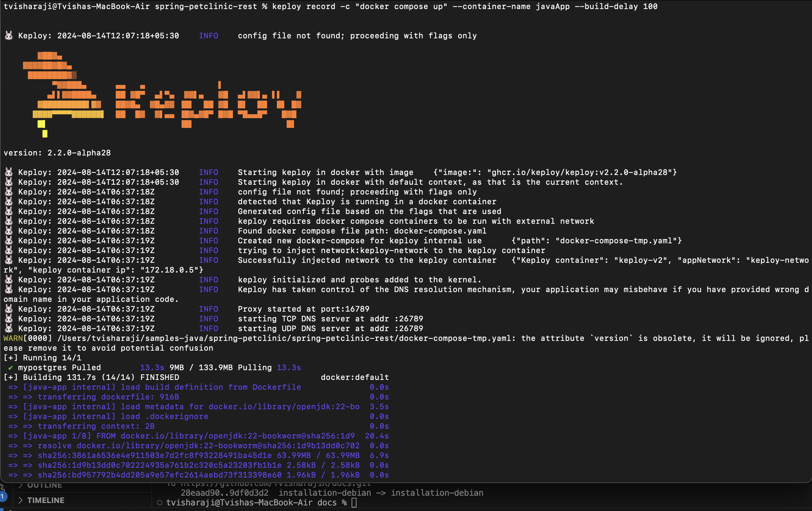This screenshot has width=812, height=511.
Task: Click the 'mypostgres Pulled' text
Action: (x=59, y=367)
